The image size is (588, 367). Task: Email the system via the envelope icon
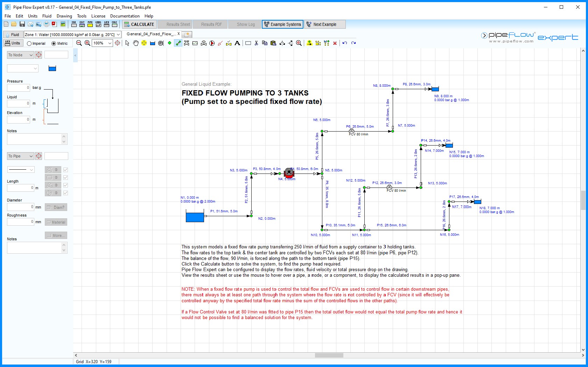click(x=30, y=24)
